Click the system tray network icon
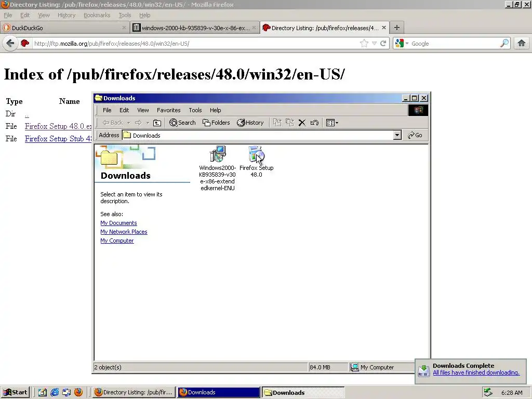Screen dimensions: 532x399 pos(488,392)
